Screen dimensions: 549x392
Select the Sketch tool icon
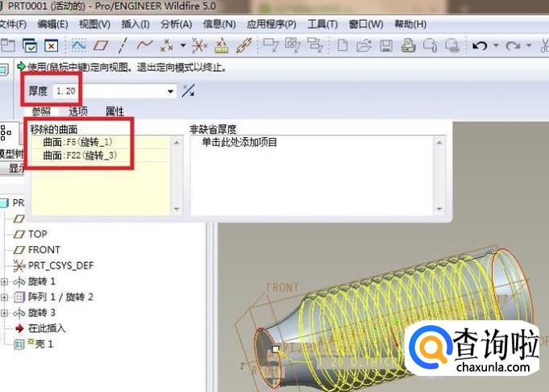tap(79, 45)
